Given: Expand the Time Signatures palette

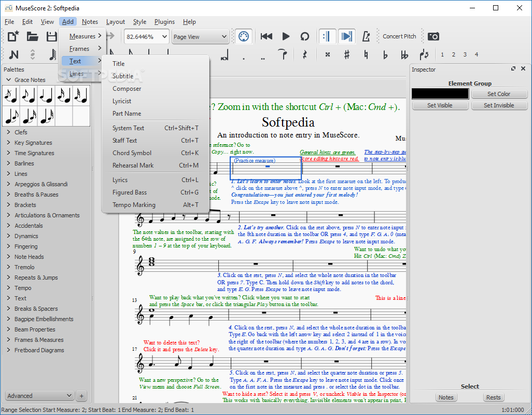Looking at the screenshot, I should (9, 153).
